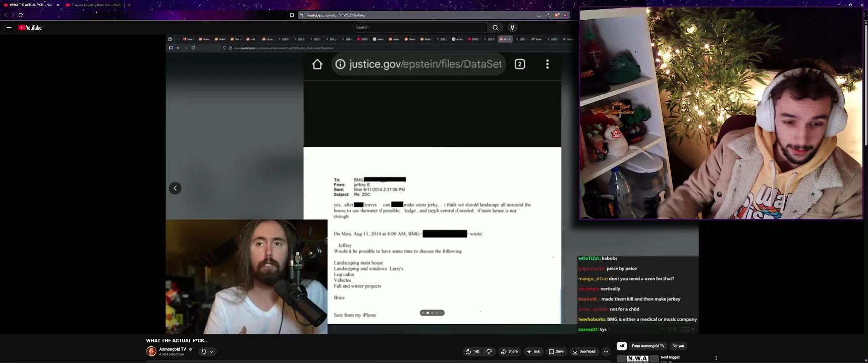Save the video to a playlist
The height and width of the screenshot is (363, 868).
556,351
